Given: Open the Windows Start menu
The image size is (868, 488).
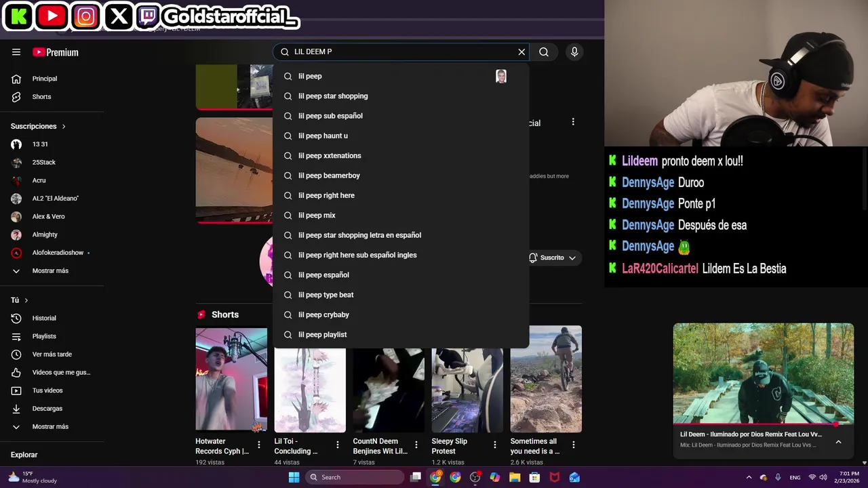Looking at the screenshot, I should [294, 477].
